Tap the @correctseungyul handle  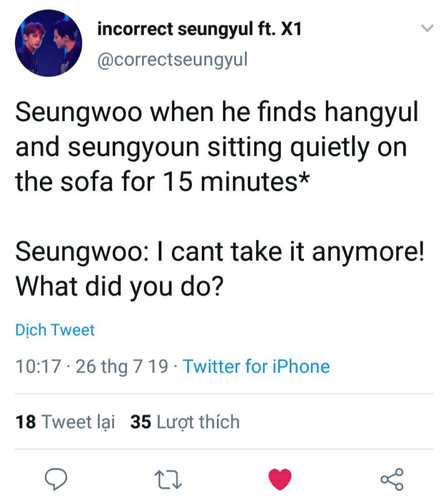[x=173, y=59]
